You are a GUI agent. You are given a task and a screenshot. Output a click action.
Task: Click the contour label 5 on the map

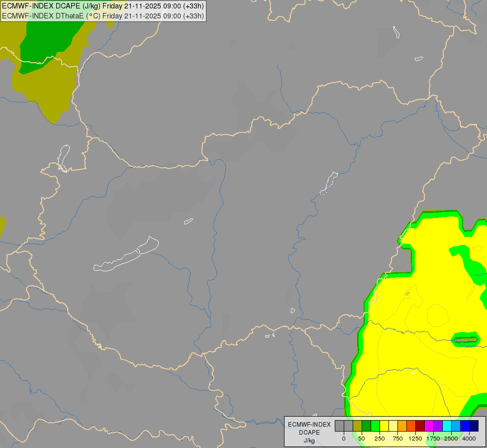(407, 294)
